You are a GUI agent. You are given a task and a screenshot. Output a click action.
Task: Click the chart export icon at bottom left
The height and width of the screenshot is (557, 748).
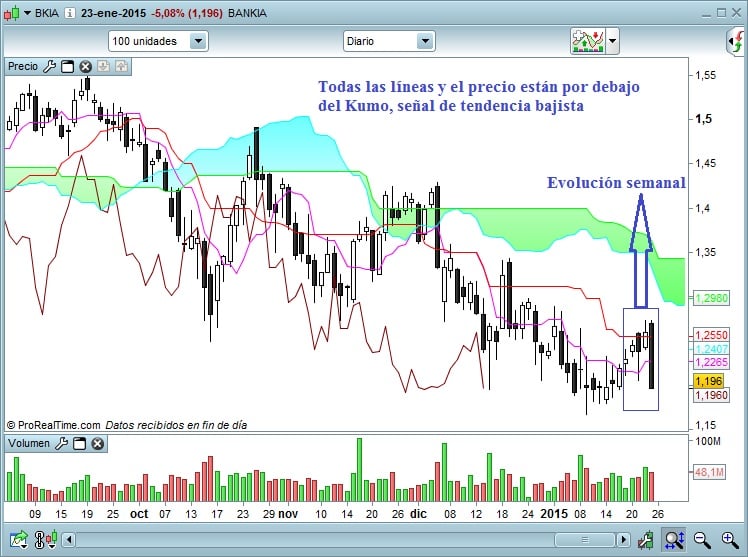click(19, 539)
